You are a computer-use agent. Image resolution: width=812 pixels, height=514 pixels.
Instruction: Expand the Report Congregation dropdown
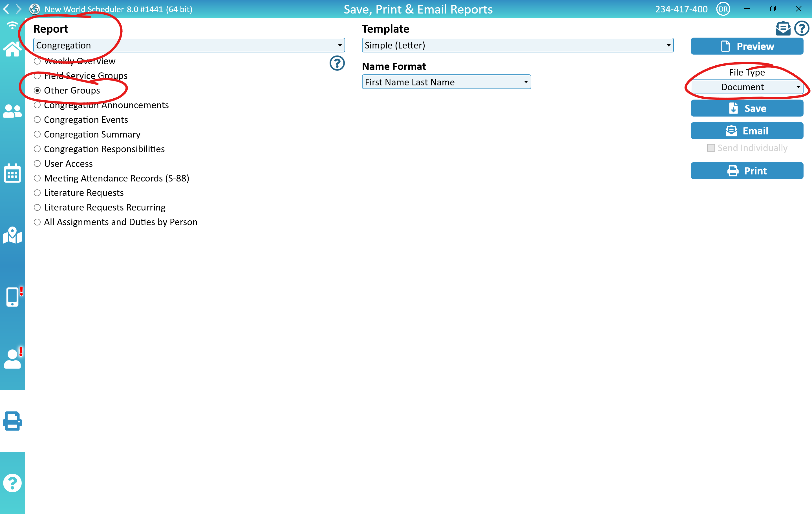click(x=189, y=45)
